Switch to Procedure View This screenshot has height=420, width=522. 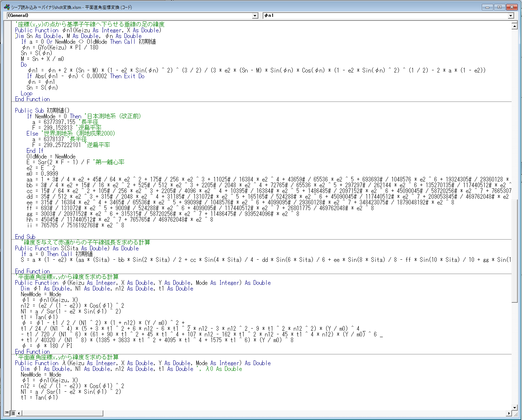pos(7,413)
